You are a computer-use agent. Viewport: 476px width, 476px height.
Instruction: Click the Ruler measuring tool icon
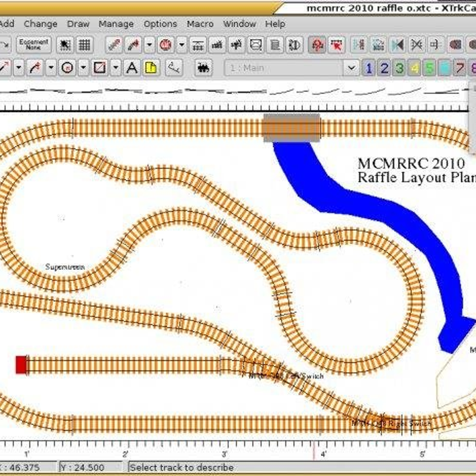174,68
